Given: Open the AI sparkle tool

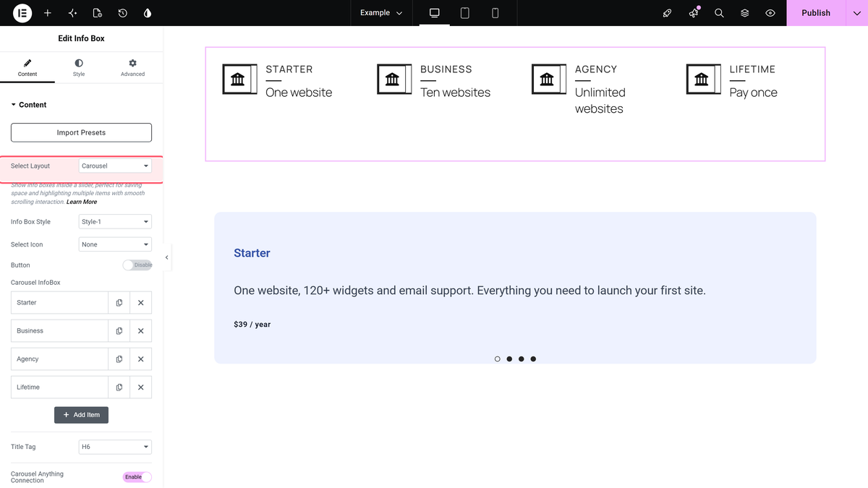Looking at the screenshot, I should [x=72, y=13].
